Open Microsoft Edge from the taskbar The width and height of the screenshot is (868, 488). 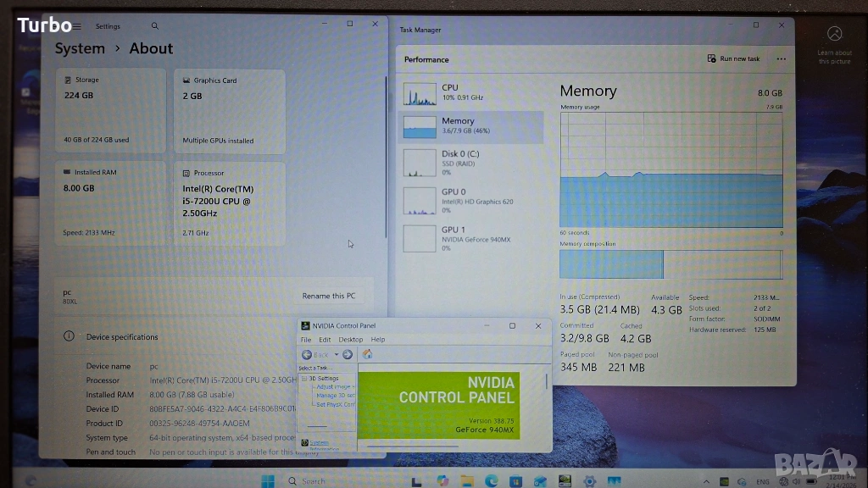click(x=492, y=481)
